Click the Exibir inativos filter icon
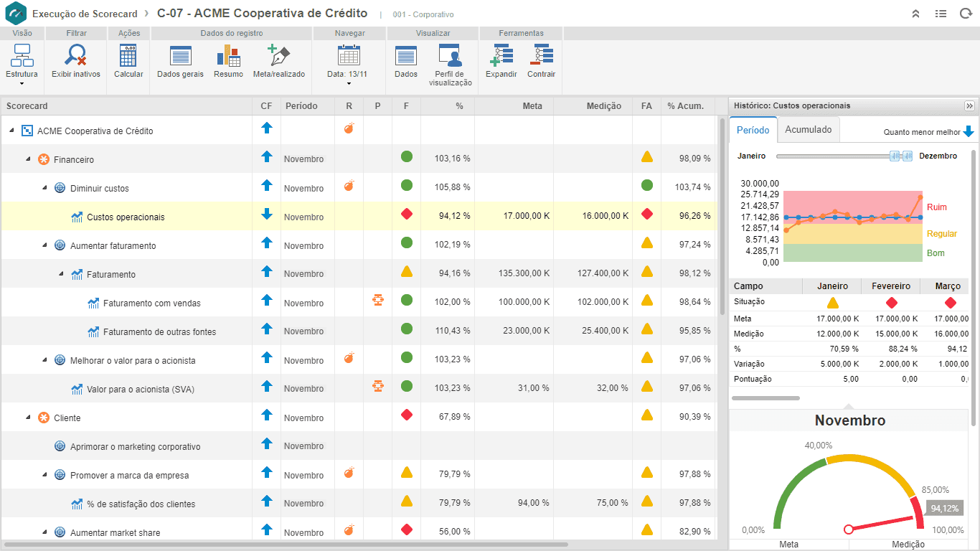 (x=76, y=61)
